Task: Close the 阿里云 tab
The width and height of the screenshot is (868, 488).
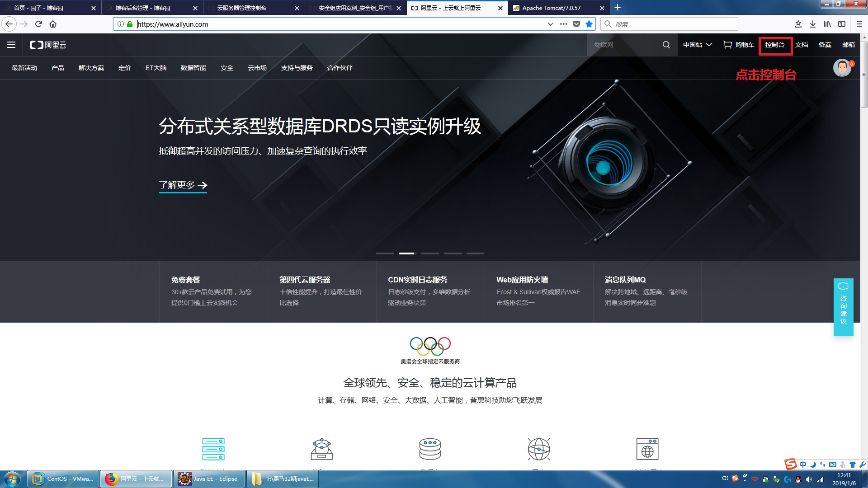Action: pos(500,8)
